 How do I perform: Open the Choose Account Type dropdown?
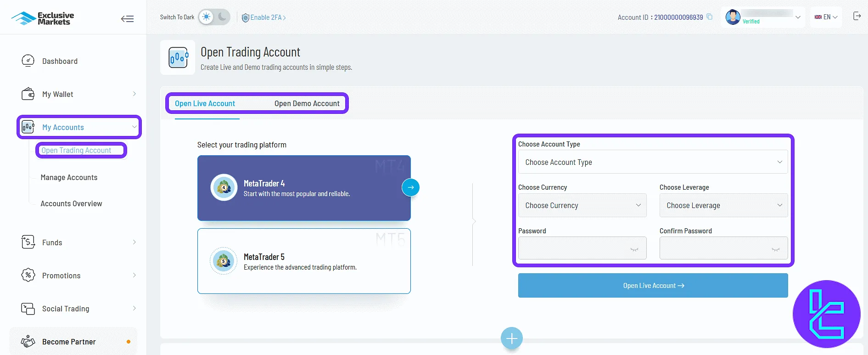(653, 162)
